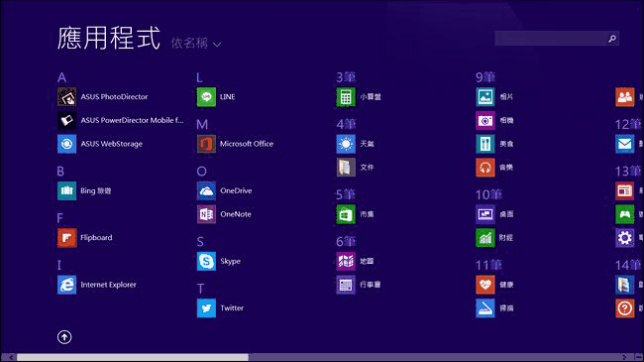This screenshot has height=362, width=644.
Task: Launch the Bing 旅遊 travel app
Action: click(84, 190)
